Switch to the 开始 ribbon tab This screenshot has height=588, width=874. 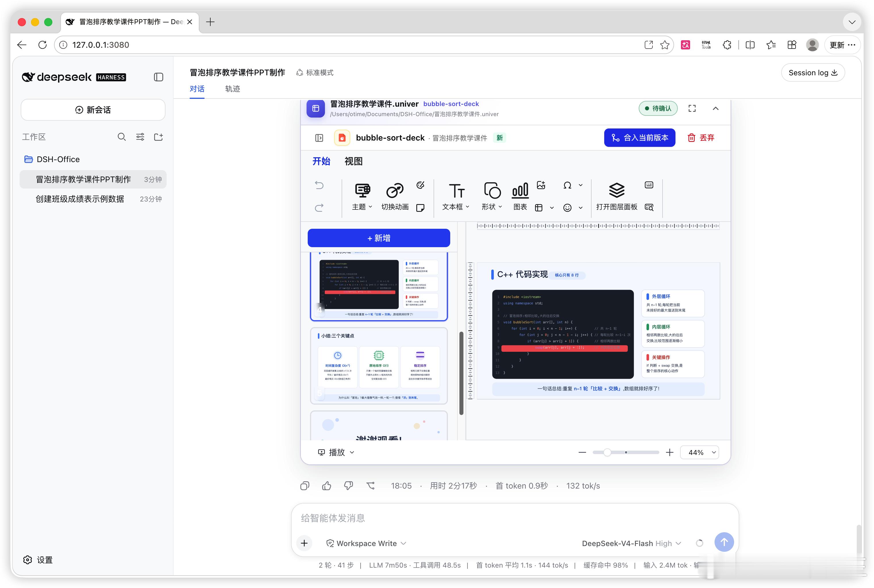(321, 161)
